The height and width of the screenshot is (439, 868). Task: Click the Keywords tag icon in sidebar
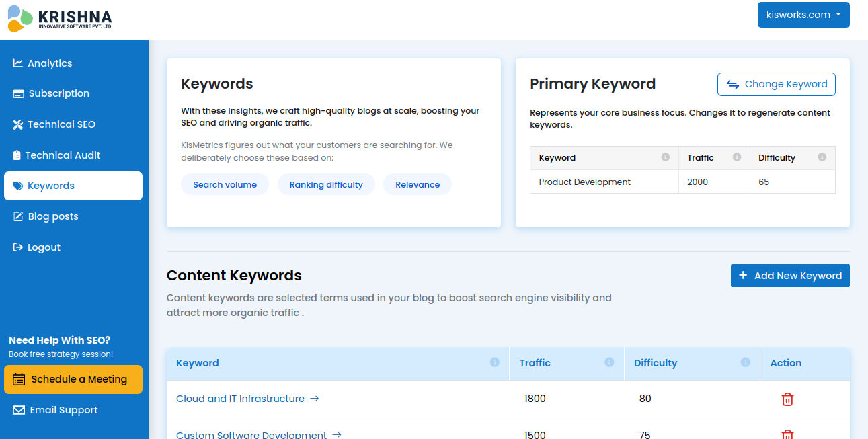tap(18, 186)
